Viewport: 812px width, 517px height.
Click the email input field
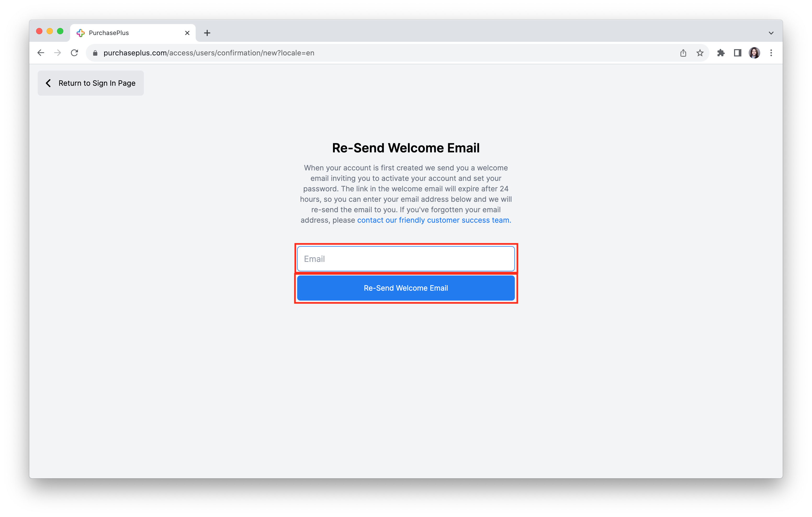coord(406,259)
